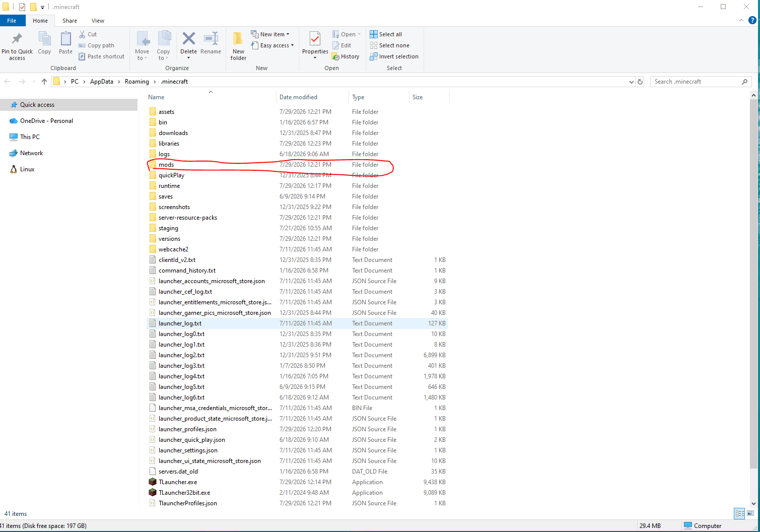This screenshot has width=760, height=532.
Task: Expand the breadcrumb chevron after AppData
Action: point(119,82)
